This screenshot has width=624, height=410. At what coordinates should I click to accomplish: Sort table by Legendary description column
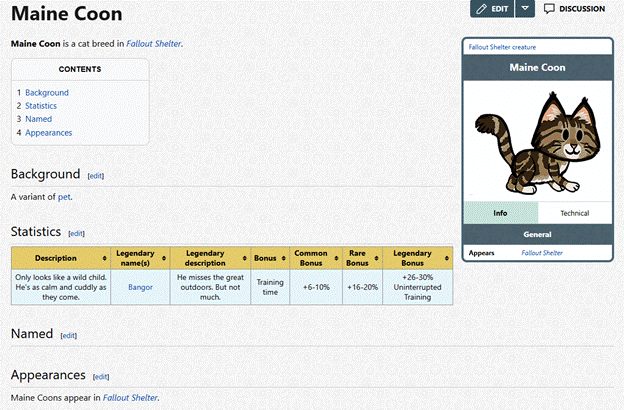coord(210,258)
